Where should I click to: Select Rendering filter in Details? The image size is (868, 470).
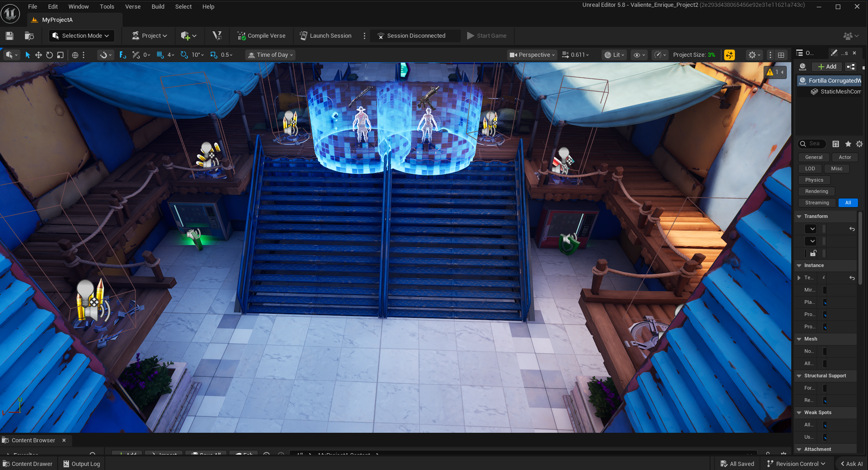816,192
